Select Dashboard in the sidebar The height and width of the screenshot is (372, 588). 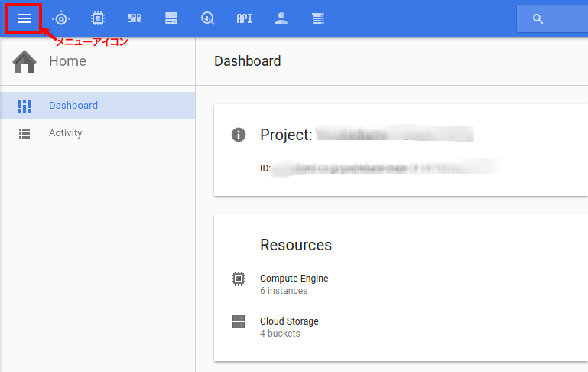(x=98, y=106)
